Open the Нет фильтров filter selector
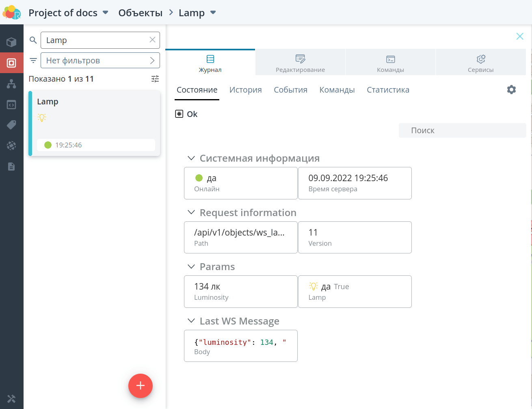The width and height of the screenshot is (532, 409). 100,61
